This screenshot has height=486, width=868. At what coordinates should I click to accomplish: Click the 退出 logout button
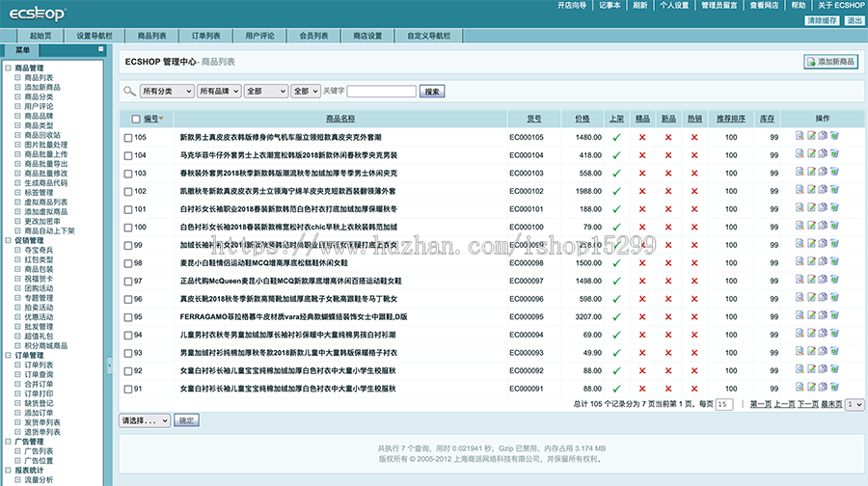point(854,20)
